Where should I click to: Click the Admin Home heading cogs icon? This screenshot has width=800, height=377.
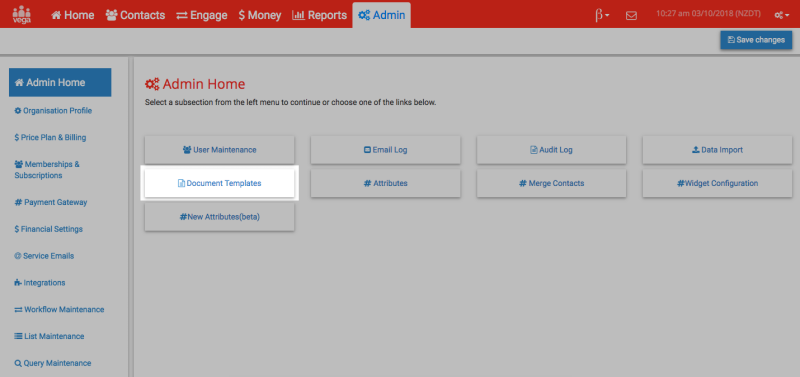(152, 84)
